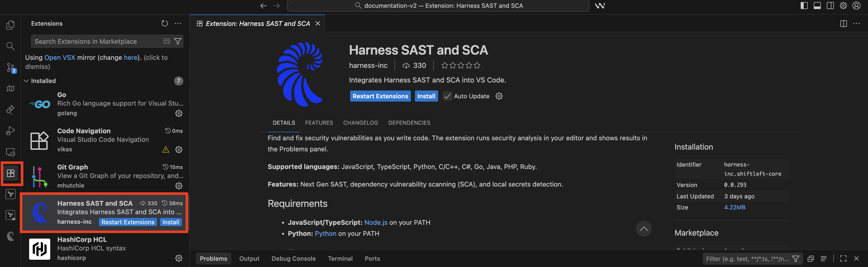Refresh the extensions list
The image size is (868, 267).
coord(165,24)
